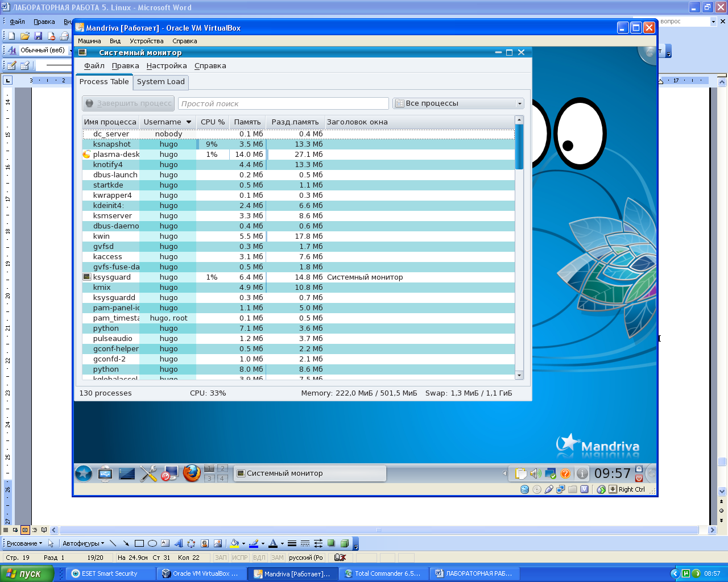Insert a text box from drawing toolbar
The width and height of the screenshot is (728, 582).
point(165,543)
